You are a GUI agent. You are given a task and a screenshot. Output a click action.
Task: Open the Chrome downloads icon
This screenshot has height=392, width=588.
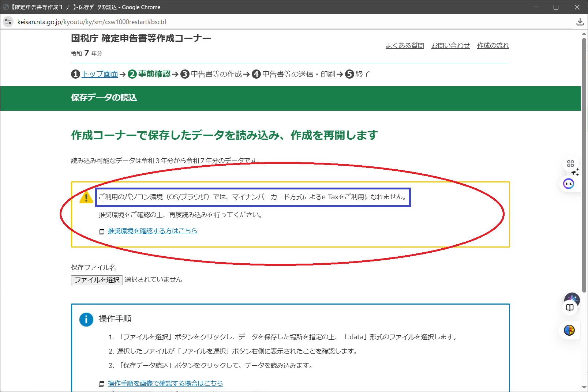tap(580, 22)
